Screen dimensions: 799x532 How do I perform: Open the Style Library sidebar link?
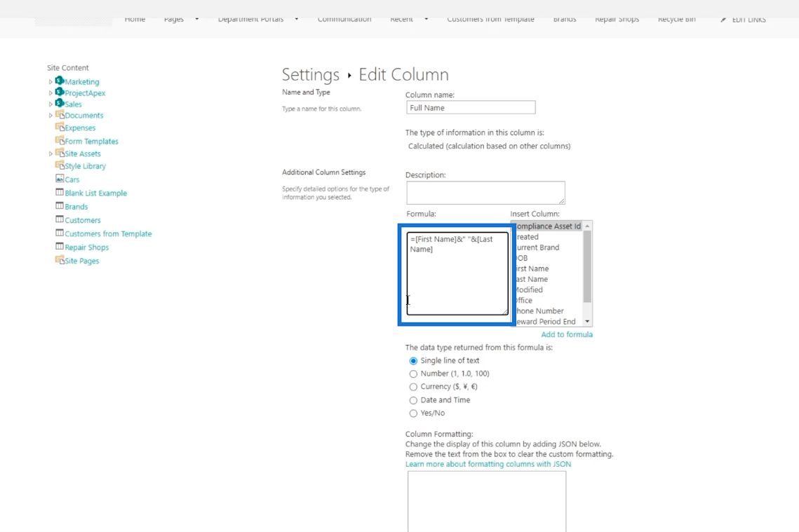[x=85, y=166]
